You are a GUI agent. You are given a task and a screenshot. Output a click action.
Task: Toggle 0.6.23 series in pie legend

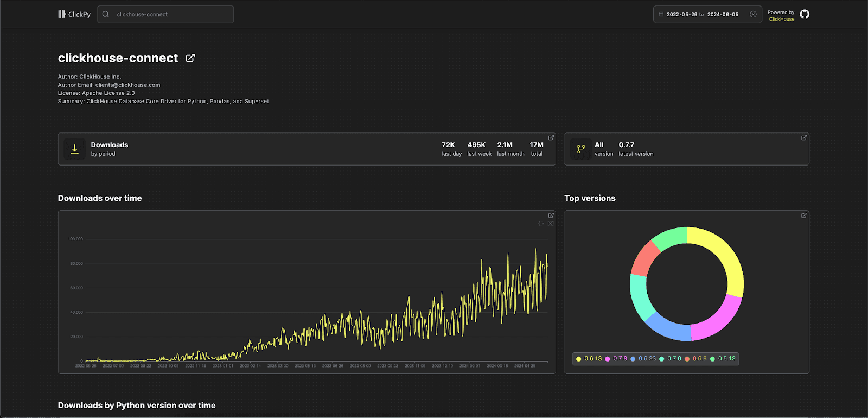(x=643, y=359)
